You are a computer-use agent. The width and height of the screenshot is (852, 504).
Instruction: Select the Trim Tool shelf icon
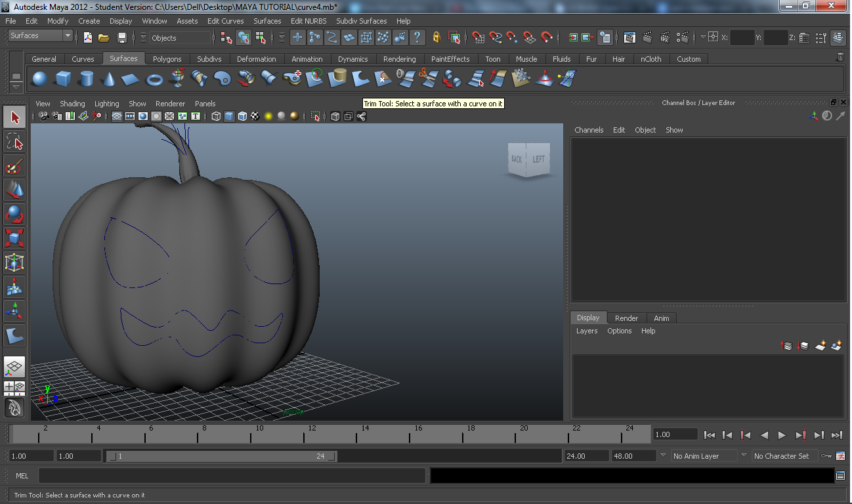pos(383,79)
